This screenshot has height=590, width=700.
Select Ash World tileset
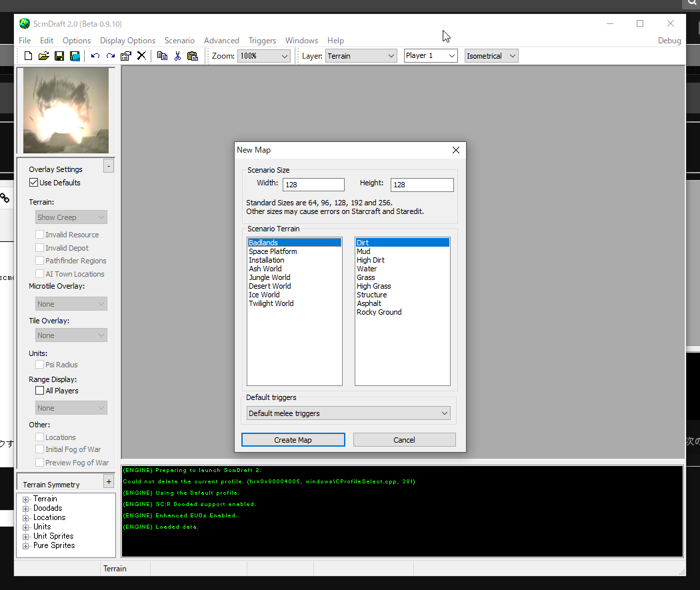tap(295, 269)
